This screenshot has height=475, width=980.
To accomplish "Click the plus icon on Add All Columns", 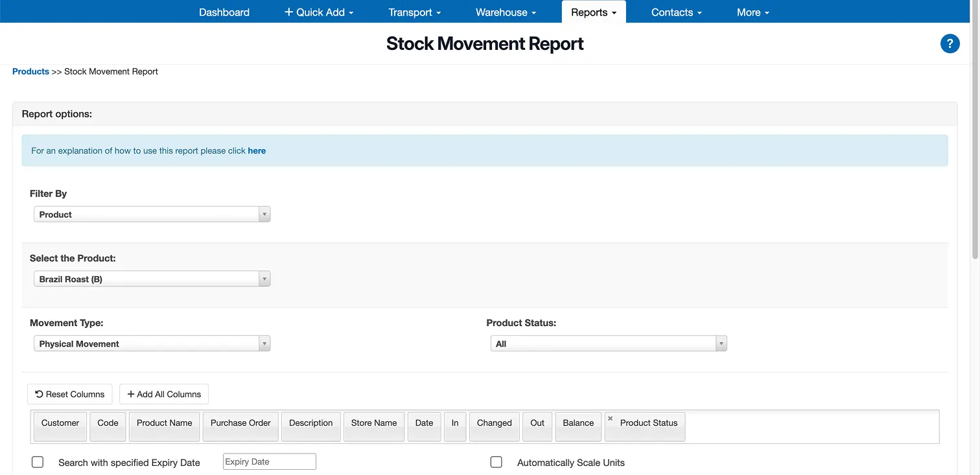I will (131, 394).
